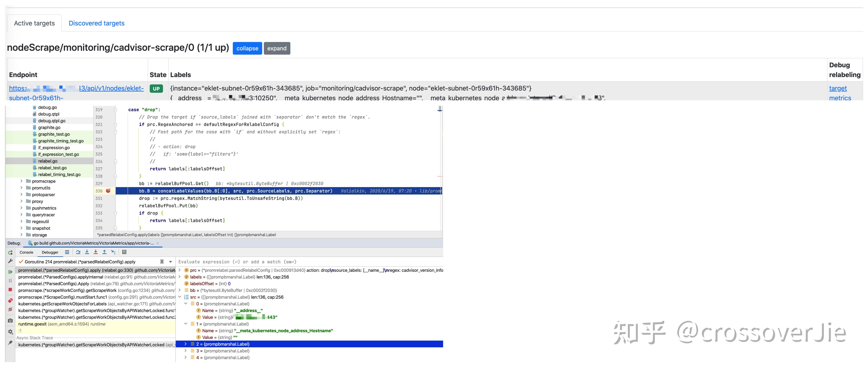This screenshot has height=367, width=868.
Task: Collapse src element 0
Action: pos(186,304)
